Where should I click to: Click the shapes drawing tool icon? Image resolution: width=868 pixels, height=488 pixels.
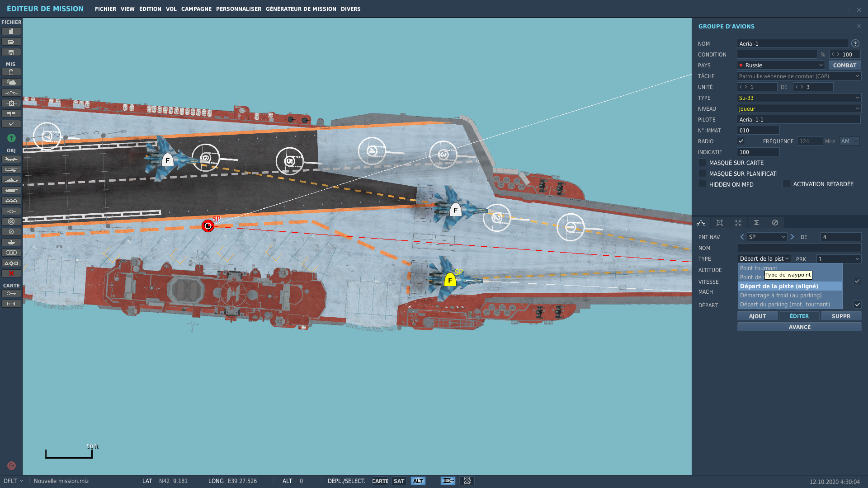click(x=11, y=263)
